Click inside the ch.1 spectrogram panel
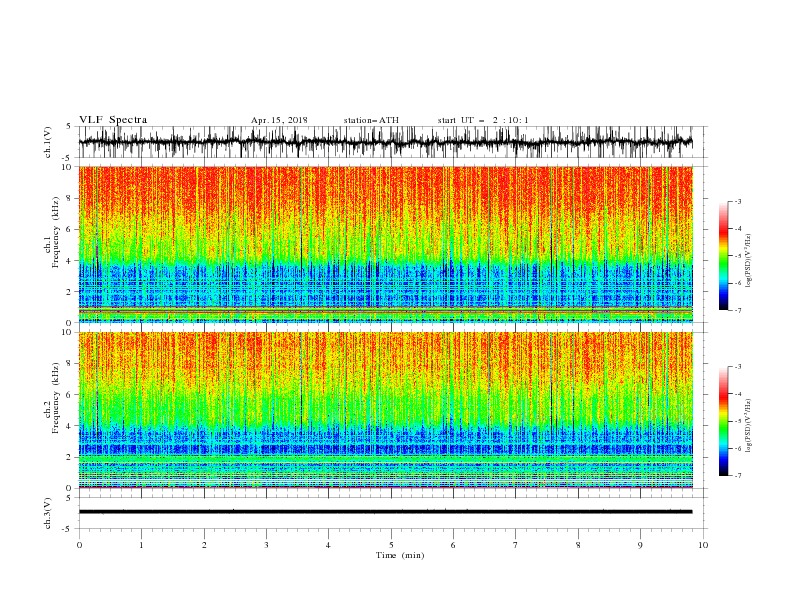Viewport: 792px width, 612px height. (x=385, y=244)
